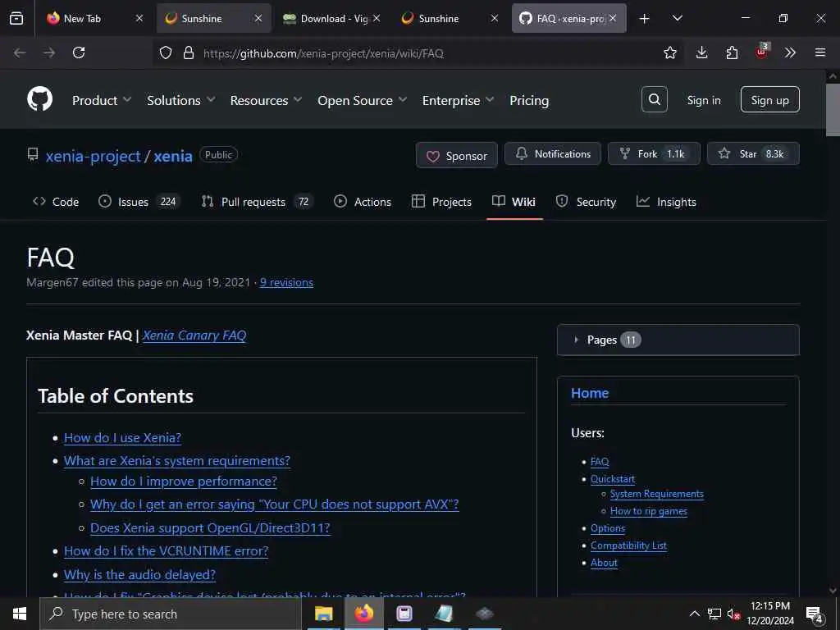Open the How to rip games link
The width and height of the screenshot is (840, 630).
(x=648, y=511)
